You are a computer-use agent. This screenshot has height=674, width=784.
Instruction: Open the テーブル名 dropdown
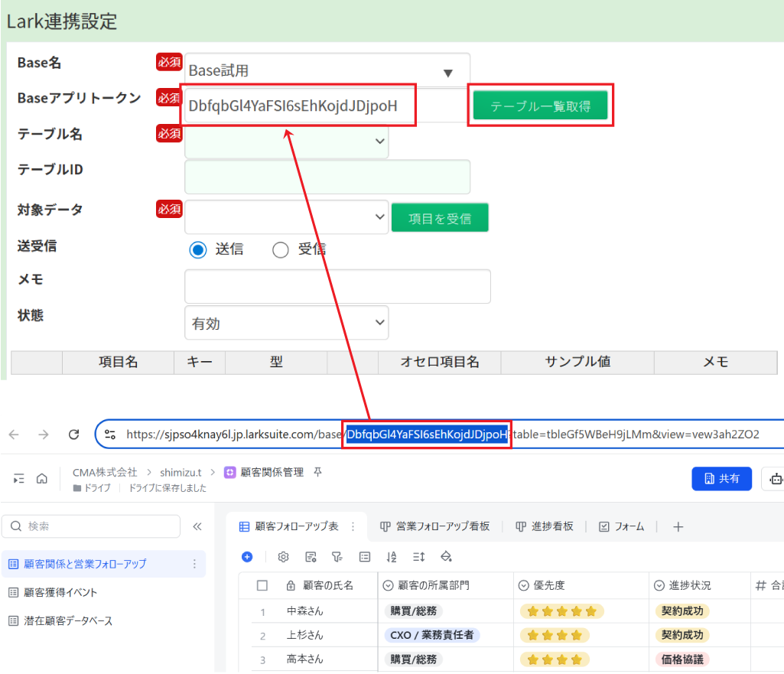click(x=287, y=142)
